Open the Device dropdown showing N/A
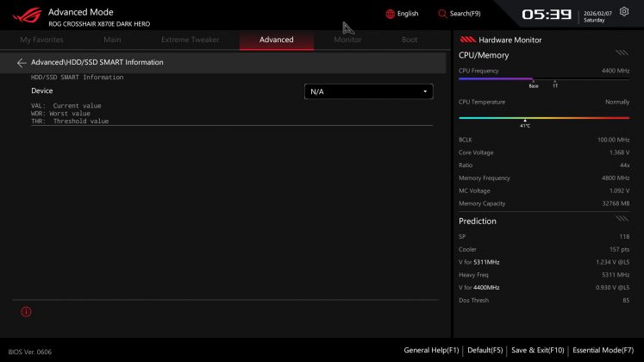This screenshot has width=644, height=362. click(368, 91)
